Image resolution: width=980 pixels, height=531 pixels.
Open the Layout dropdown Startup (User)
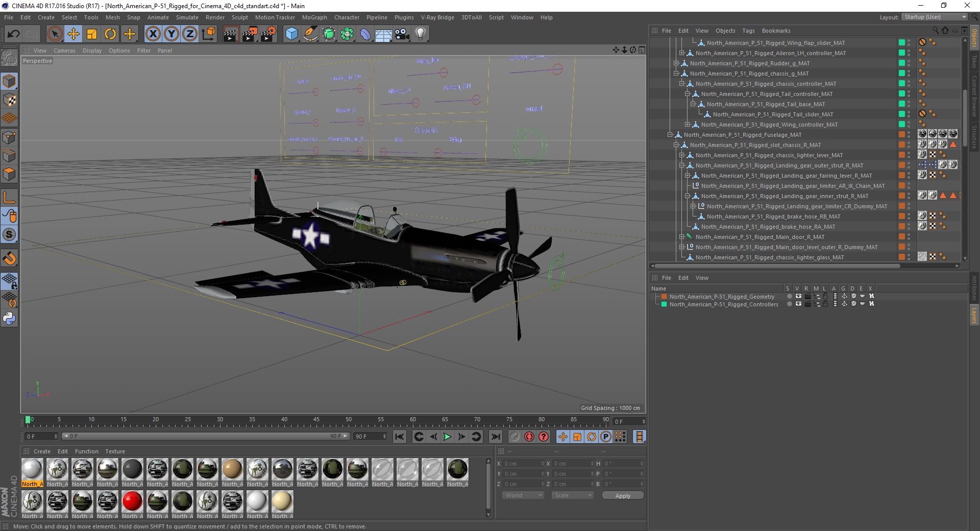[934, 17]
